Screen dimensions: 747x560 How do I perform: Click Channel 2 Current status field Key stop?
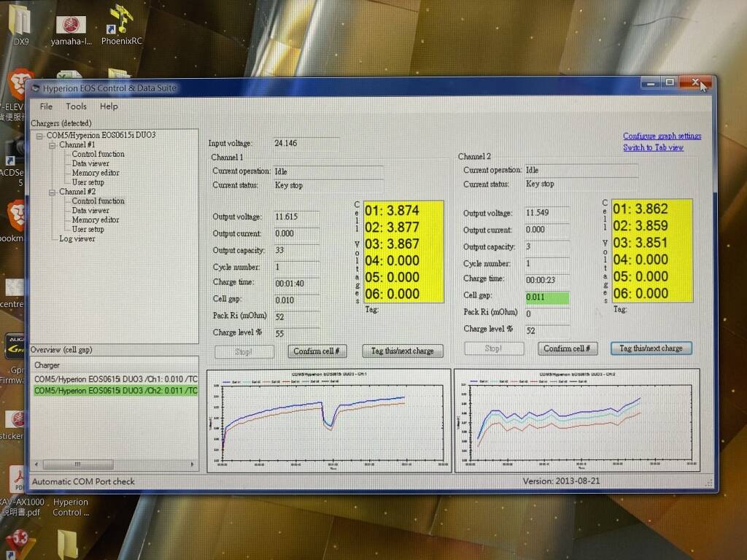click(x=581, y=184)
